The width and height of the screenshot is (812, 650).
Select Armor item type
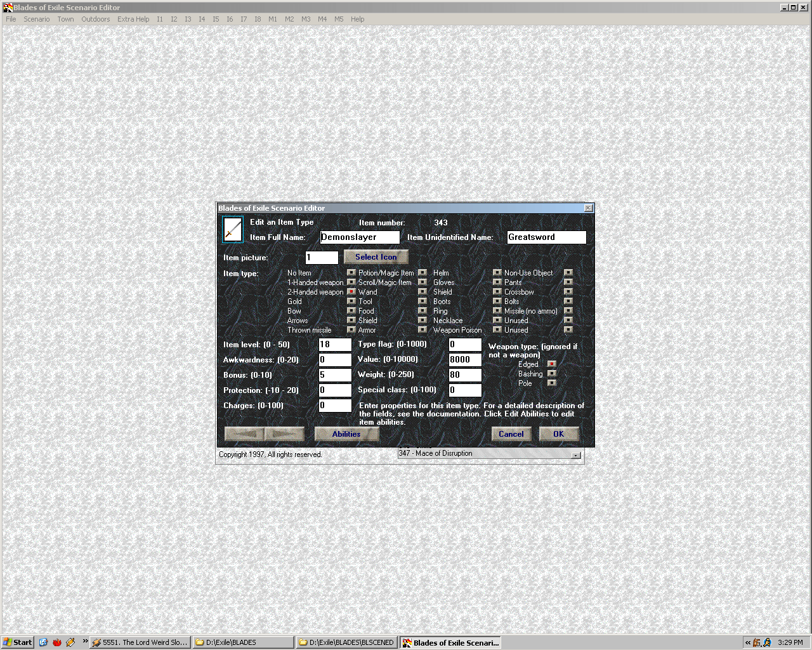(422, 330)
